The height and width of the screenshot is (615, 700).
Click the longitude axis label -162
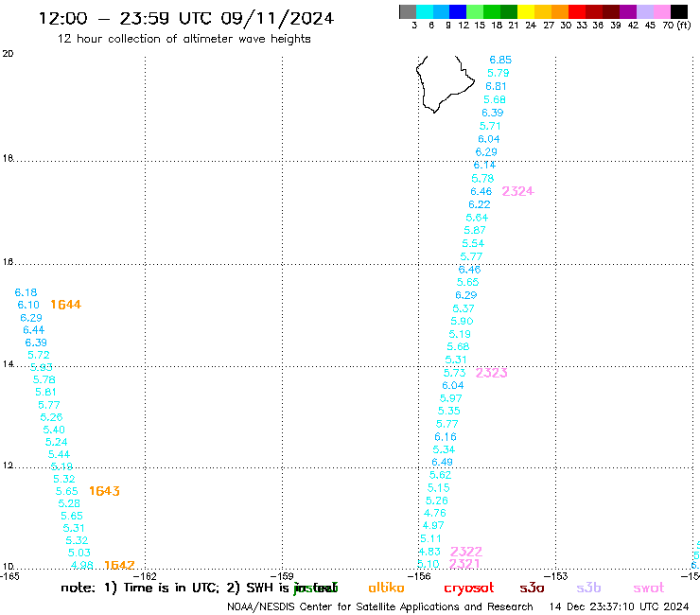pos(146,576)
